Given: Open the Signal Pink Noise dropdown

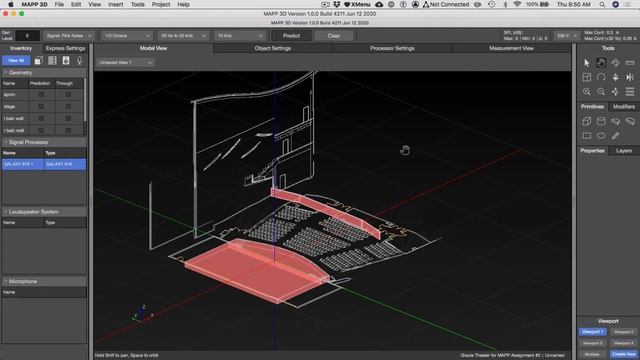Looking at the screenshot, I should coord(69,36).
